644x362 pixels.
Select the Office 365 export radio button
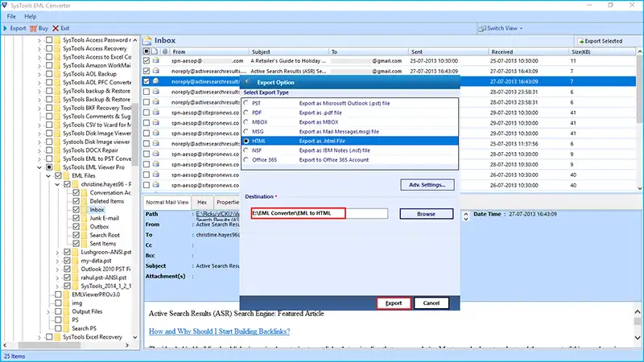pyautogui.click(x=246, y=159)
